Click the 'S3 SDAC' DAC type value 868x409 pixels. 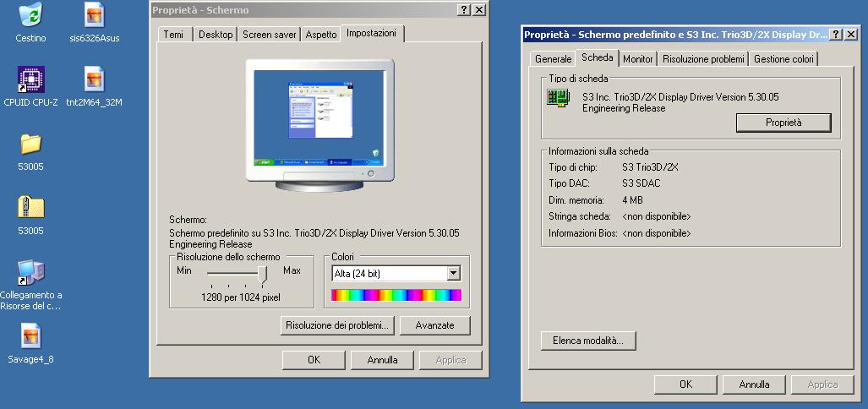(641, 183)
